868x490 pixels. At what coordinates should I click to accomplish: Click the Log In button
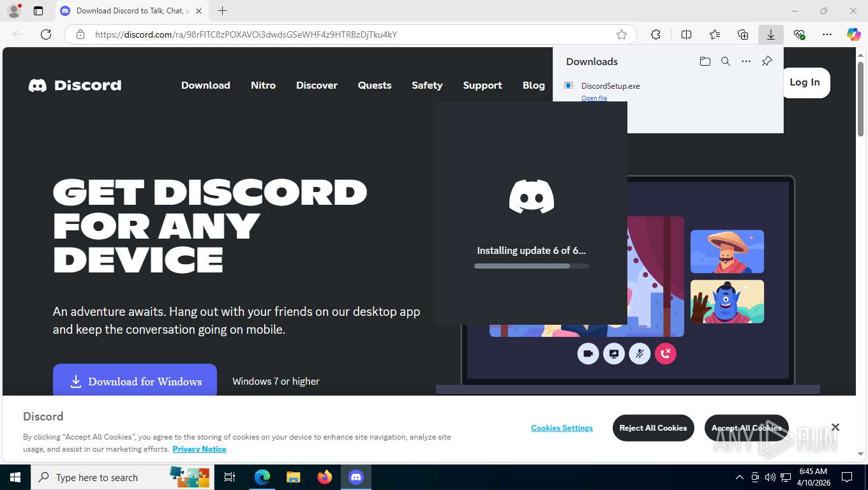click(x=805, y=82)
